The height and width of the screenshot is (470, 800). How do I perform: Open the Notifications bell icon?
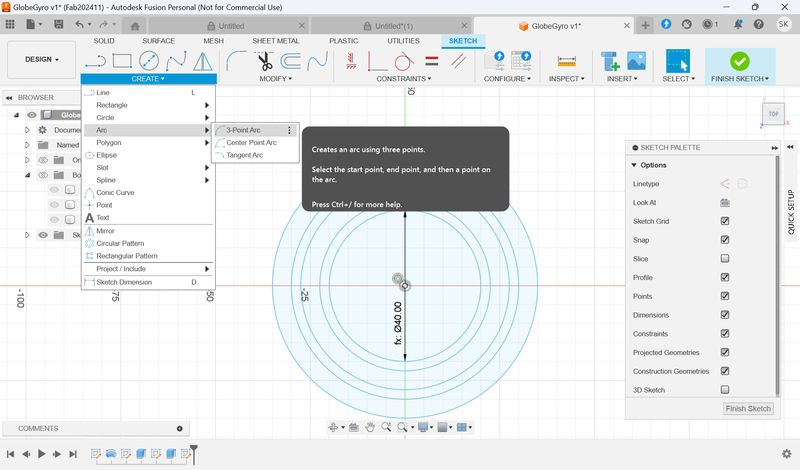(738, 24)
